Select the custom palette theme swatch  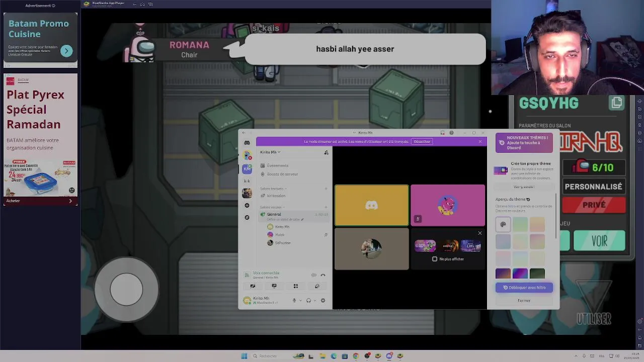(x=503, y=225)
